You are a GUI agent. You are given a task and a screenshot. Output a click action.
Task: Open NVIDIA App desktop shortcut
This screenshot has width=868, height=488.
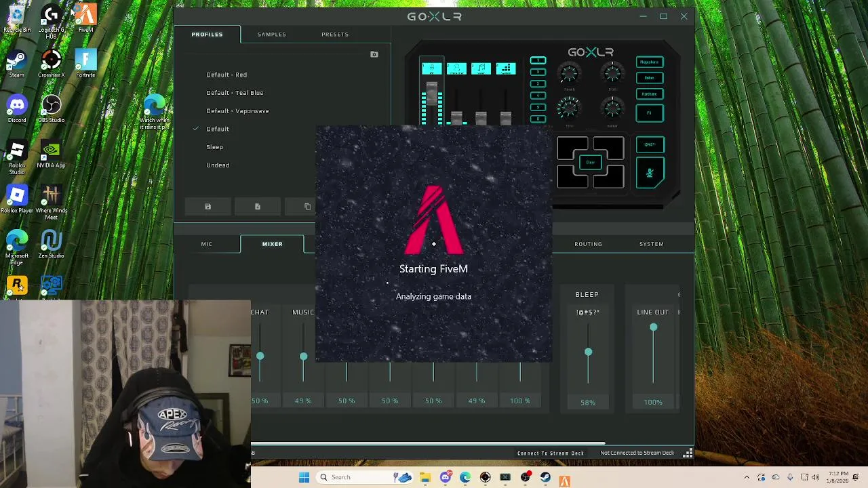tap(51, 155)
